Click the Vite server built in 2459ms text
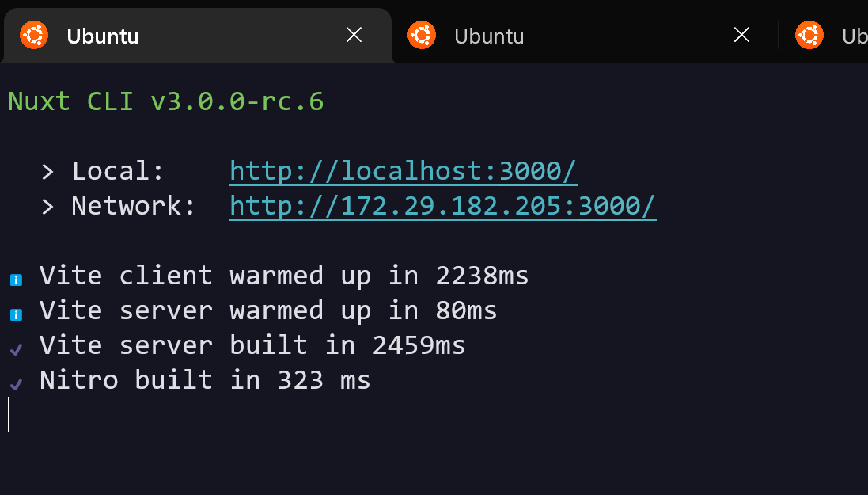 252,345
